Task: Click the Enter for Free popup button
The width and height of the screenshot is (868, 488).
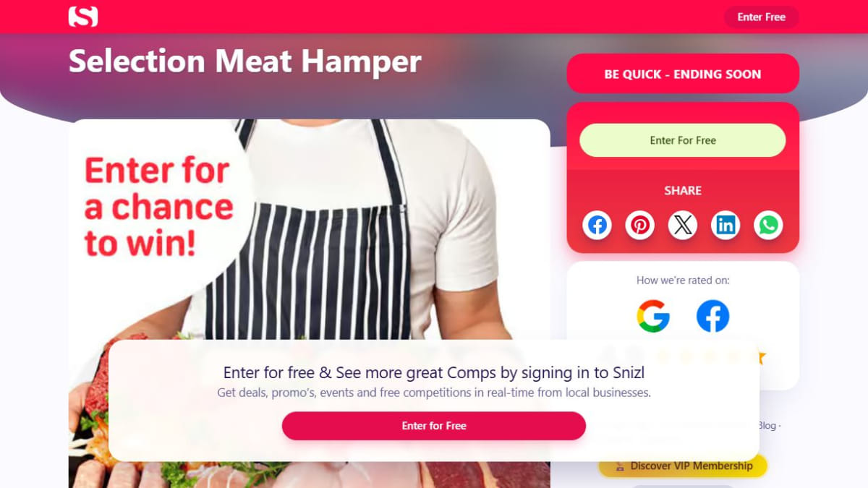Action: (434, 426)
